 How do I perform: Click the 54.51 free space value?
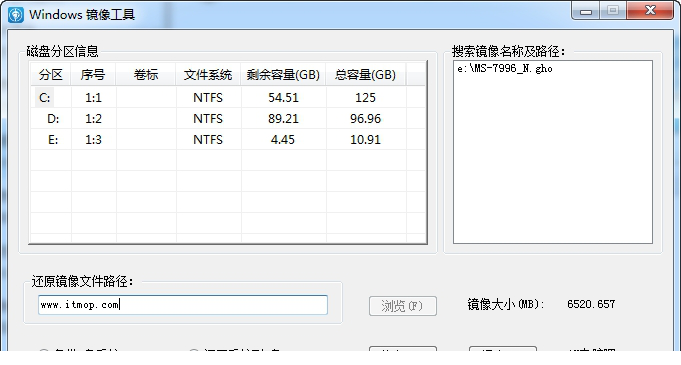pos(283,97)
